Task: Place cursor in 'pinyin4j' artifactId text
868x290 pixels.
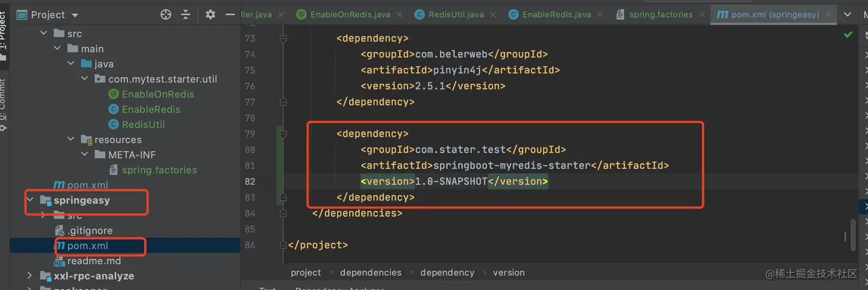Action: [457, 70]
